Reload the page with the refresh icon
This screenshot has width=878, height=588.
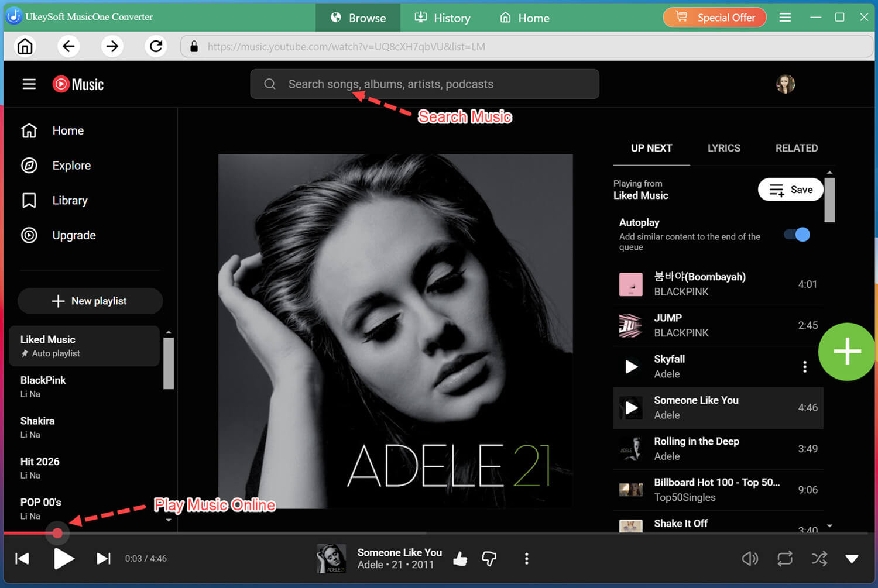tap(156, 46)
